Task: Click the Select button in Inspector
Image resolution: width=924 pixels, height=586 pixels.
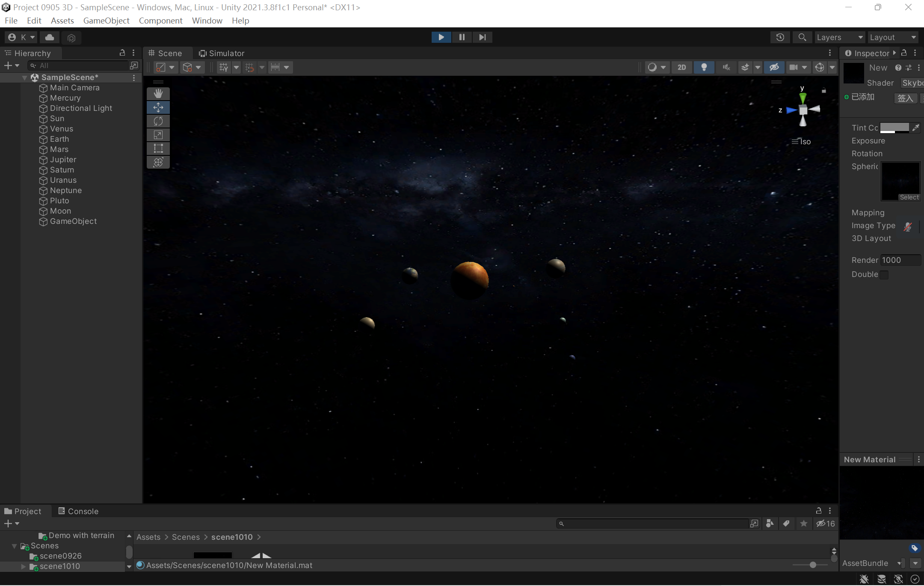Action: click(x=909, y=197)
